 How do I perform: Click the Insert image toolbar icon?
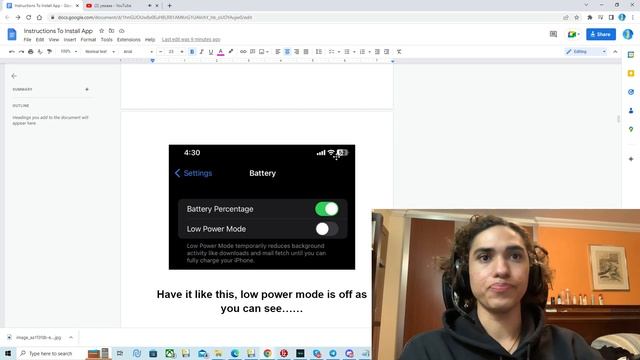(262, 52)
